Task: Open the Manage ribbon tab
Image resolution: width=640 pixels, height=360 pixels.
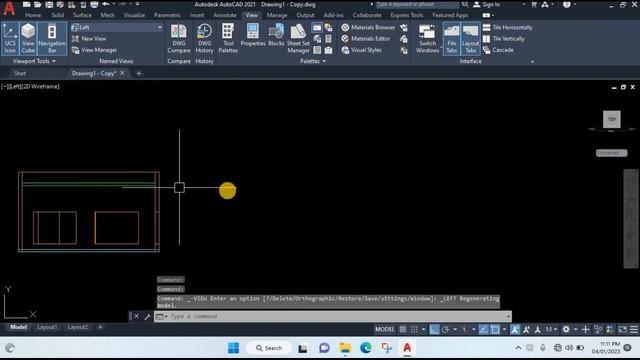Action: point(277,15)
